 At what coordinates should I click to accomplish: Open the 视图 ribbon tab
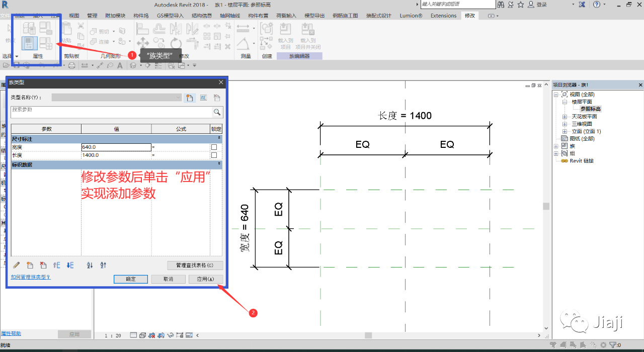[x=74, y=16]
